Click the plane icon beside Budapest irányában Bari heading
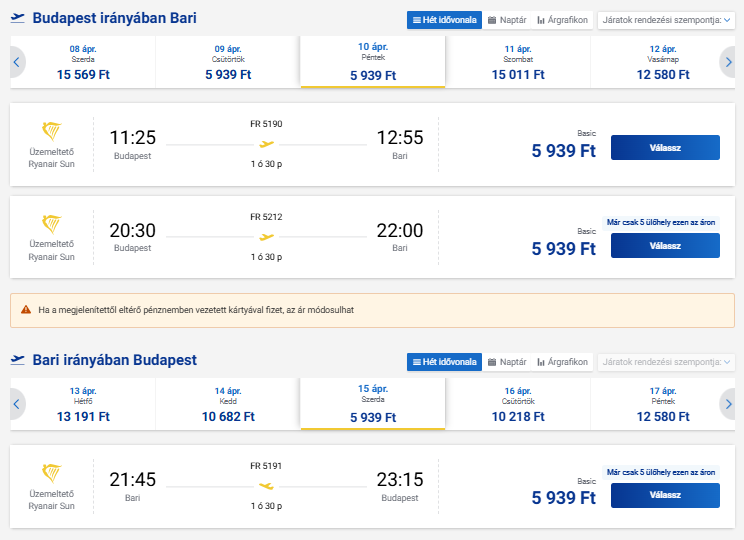The image size is (744, 540). click(x=17, y=19)
